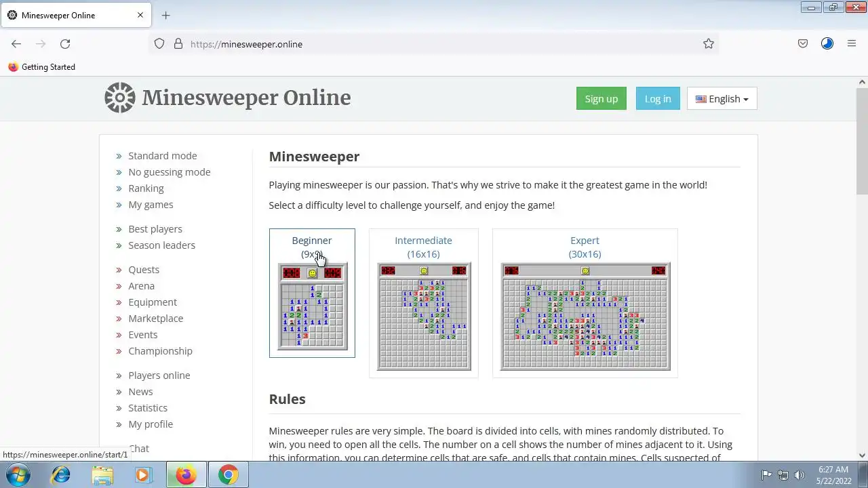
Task: Open the Firefox account icon
Action: 827,44
